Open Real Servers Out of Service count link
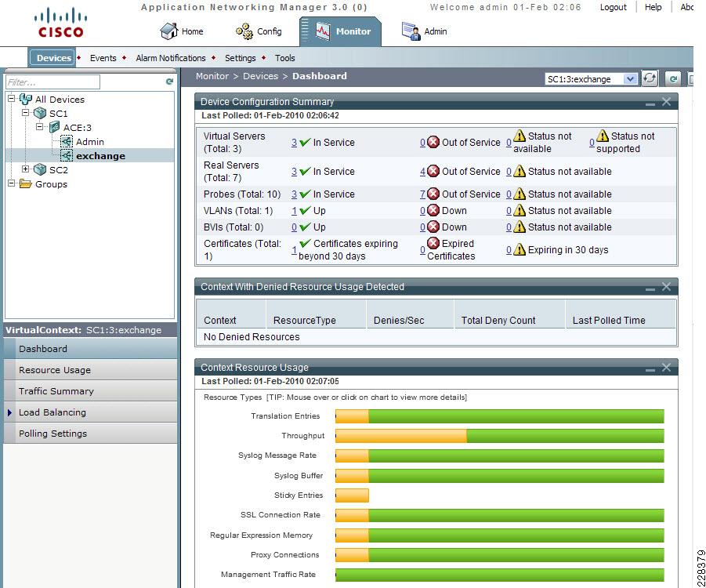Image resolution: width=706 pixels, height=588 pixels. click(423, 172)
